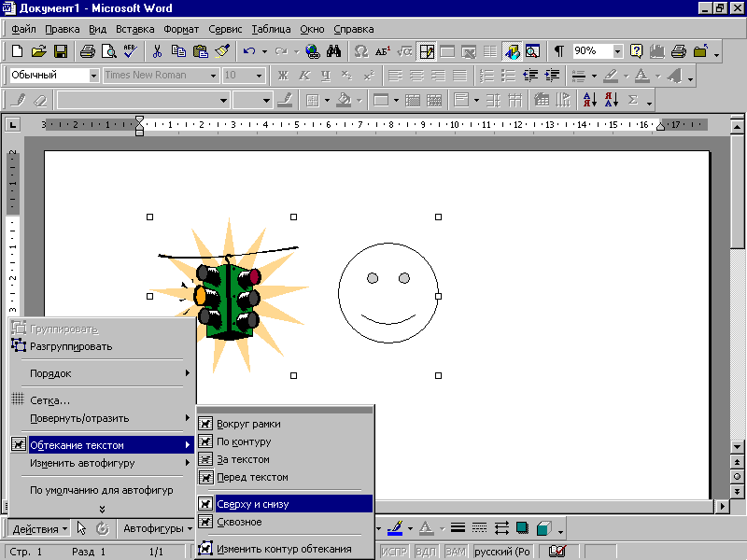Toggle the Document Map button
Image resolution: width=747 pixels, height=560 pixels.
(532, 51)
